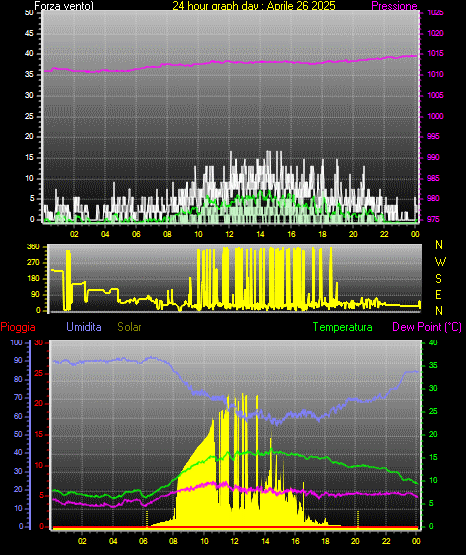The height and width of the screenshot is (555, 466).
Task: Click the S compass direction label
Action: tap(438, 279)
